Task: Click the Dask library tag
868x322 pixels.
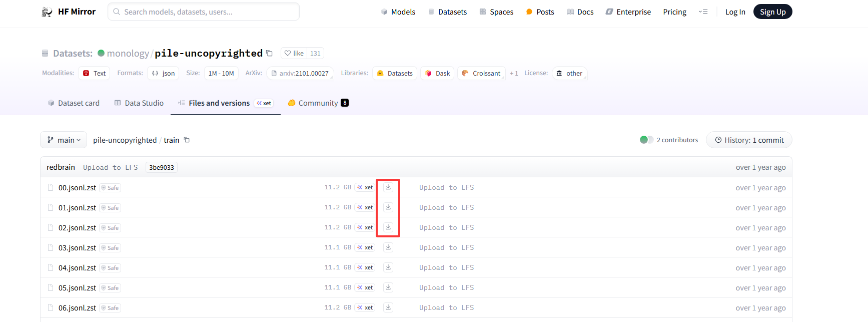Action: 437,73
